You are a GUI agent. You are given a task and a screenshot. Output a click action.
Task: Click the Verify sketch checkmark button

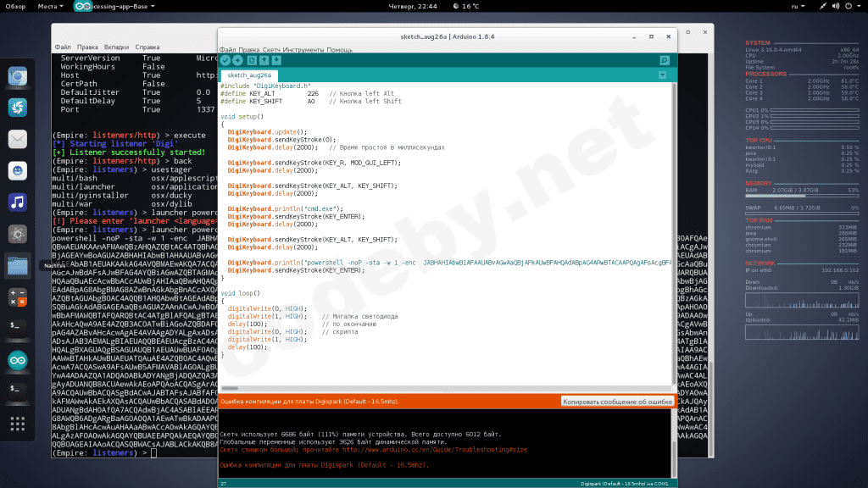225,60
